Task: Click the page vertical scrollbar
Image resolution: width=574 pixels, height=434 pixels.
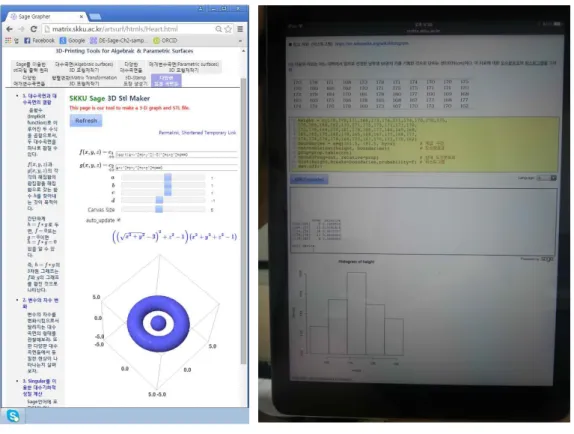Action: tap(243, 220)
